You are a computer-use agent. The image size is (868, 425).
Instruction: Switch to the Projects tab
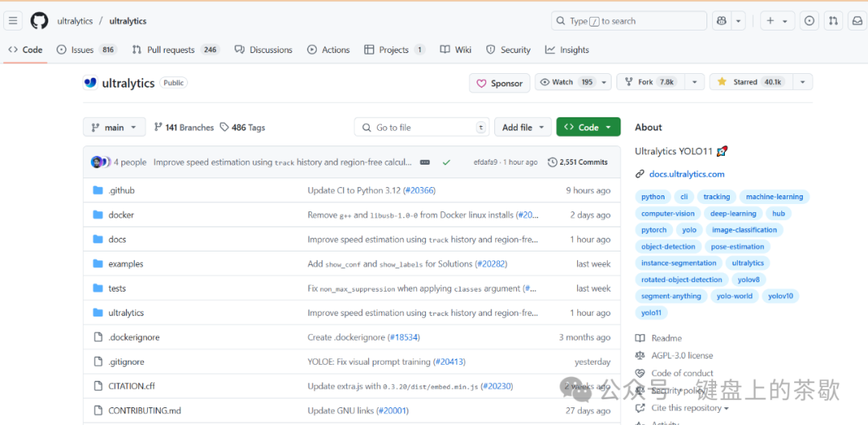tap(394, 50)
